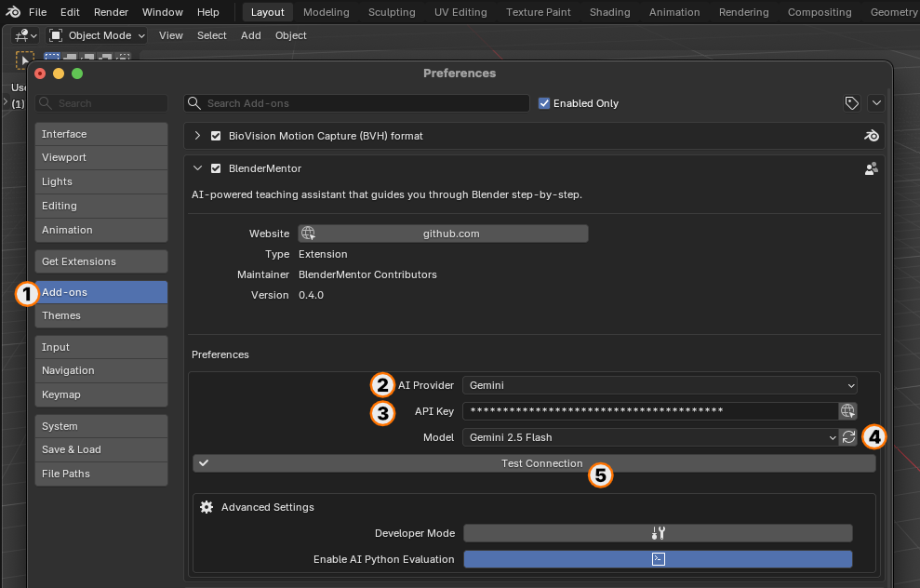The width and height of the screenshot is (920, 588).
Task: Expand the BioVision Motion Capture add-on details
Action: click(198, 136)
